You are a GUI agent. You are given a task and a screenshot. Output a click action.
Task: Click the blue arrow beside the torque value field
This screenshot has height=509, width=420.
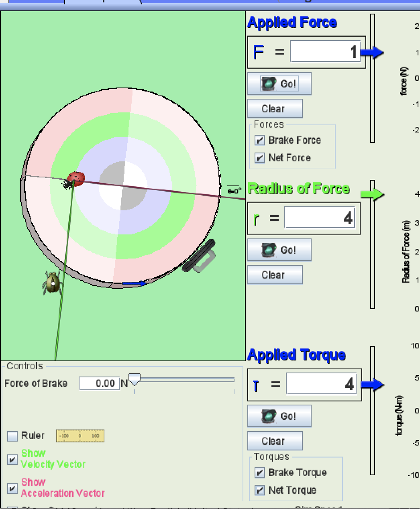[373, 384]
